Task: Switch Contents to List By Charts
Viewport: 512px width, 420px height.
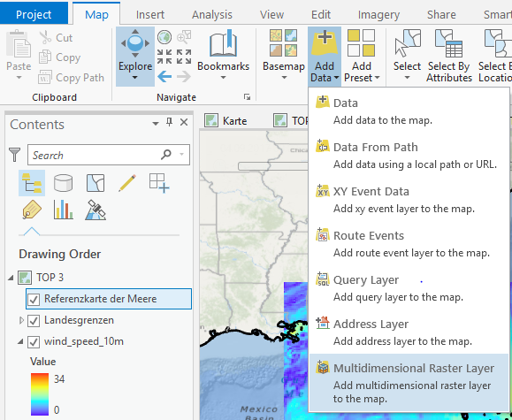Action: 64,210
